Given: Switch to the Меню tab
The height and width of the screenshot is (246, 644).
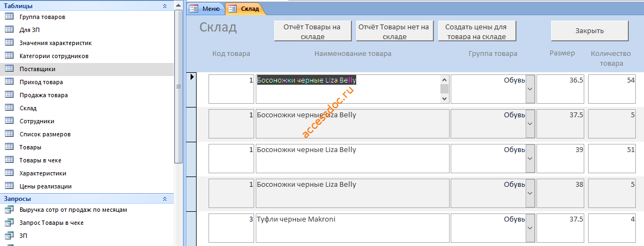Looking at the screenshot, I should point(206,9).
